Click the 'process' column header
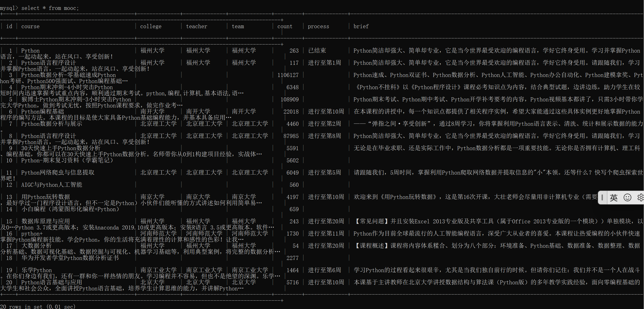 [x=318, y=26]
